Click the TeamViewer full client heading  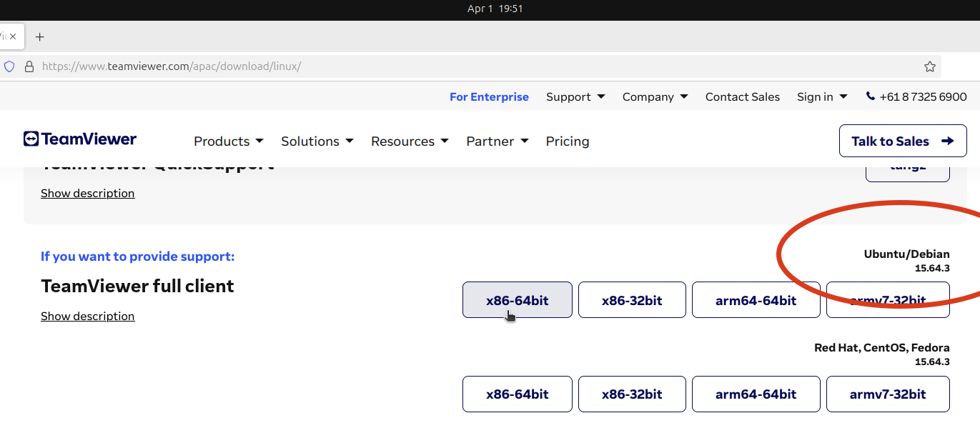[x=137, y=286]
